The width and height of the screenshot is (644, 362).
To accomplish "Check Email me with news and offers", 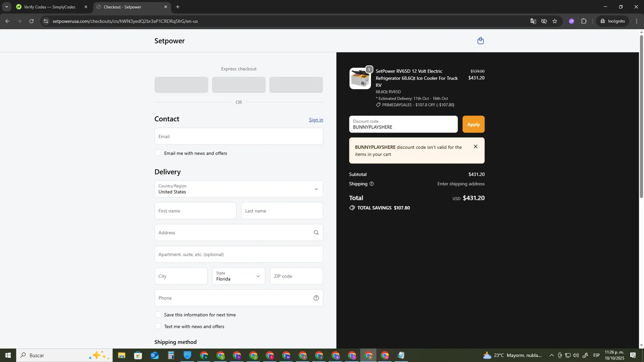I will 158,153.
